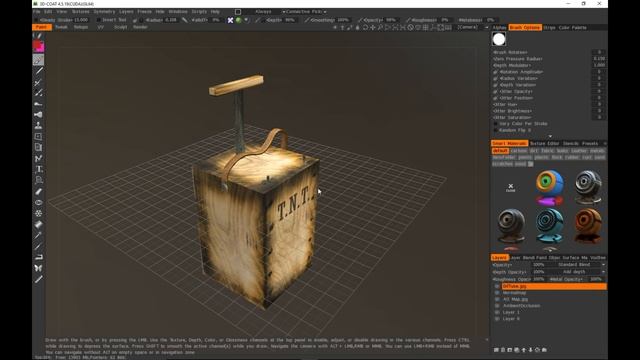Click the white X icon in brush toolbar
640x360 pixels.
[230, 20]
